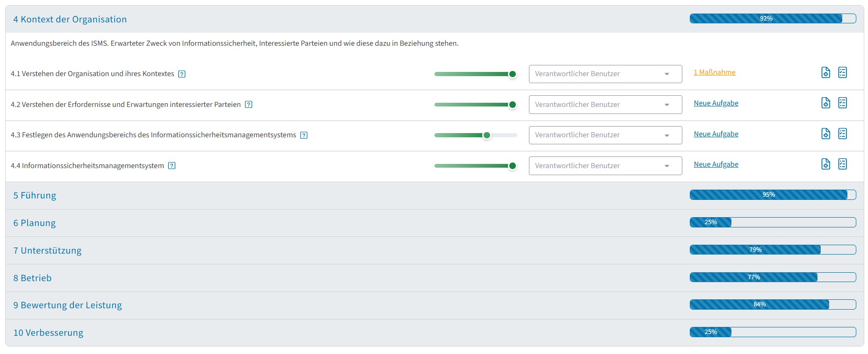Open Verantwortlicher Benutzer dropdown for row 4.3

pos(605,135)
